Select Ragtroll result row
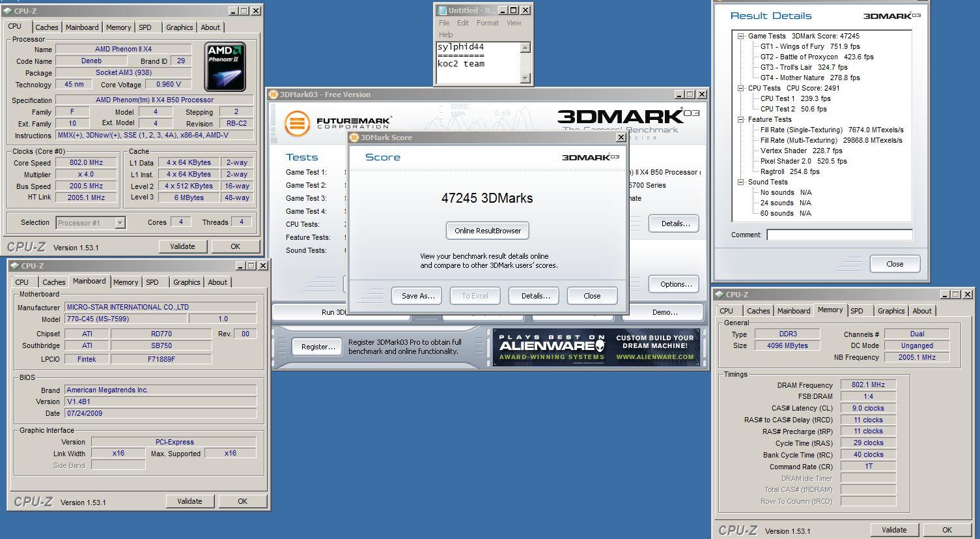The height and width of the screenshot is (539, 980). (x=790, y=172)
